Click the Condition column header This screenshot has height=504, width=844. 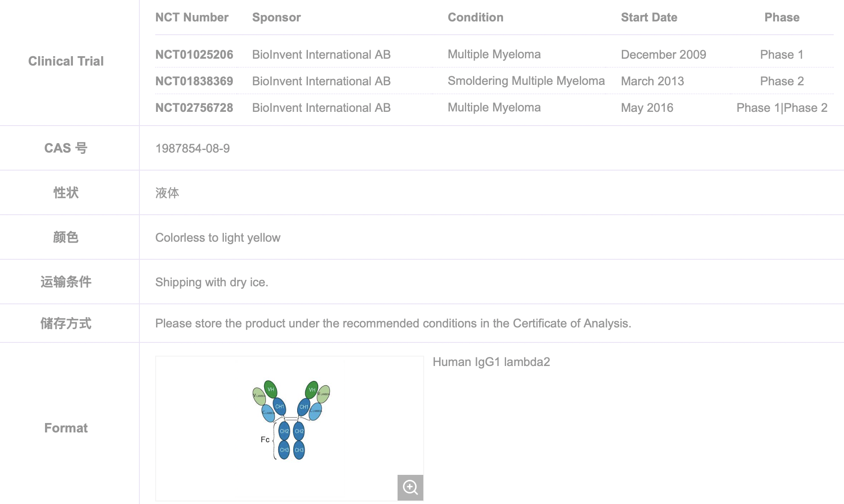pyautogui.click(x=476, y=17)
